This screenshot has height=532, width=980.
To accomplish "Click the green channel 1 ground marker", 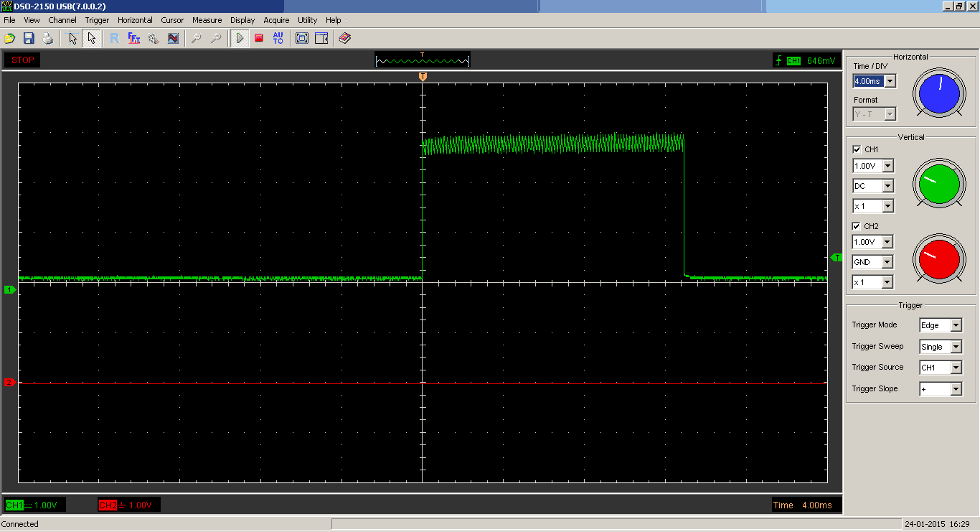I will (9, 289).
